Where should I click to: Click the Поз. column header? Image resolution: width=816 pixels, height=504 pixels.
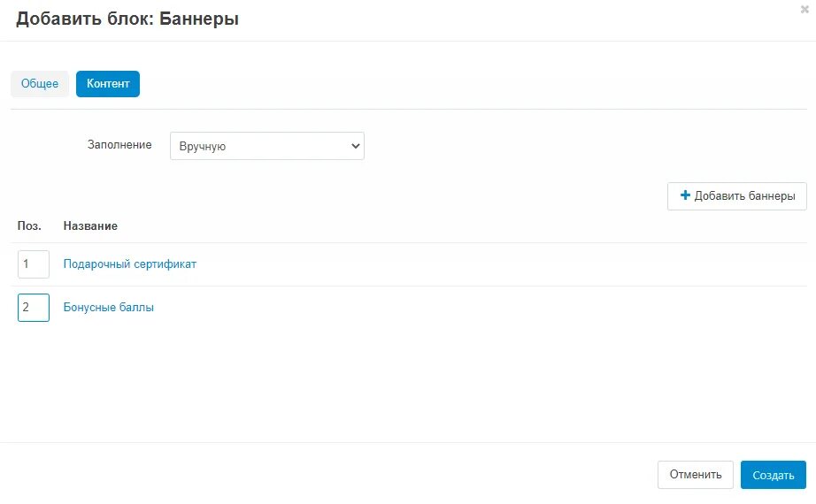29,225
